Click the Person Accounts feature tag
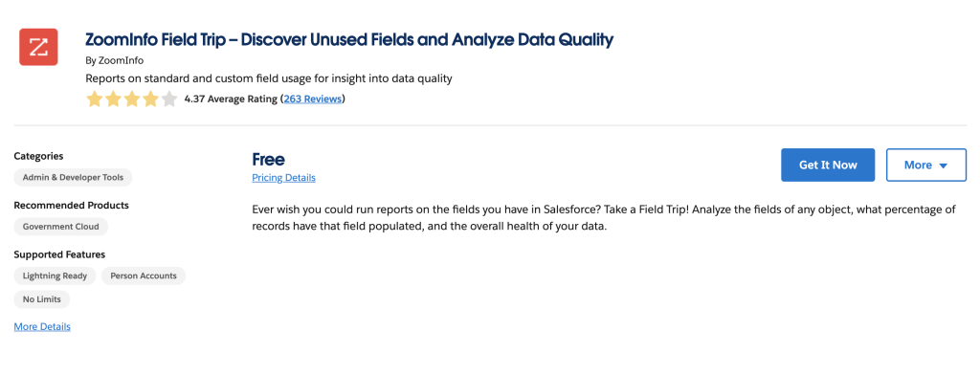This screenshot has width=980, height=375. pos(144,276)
